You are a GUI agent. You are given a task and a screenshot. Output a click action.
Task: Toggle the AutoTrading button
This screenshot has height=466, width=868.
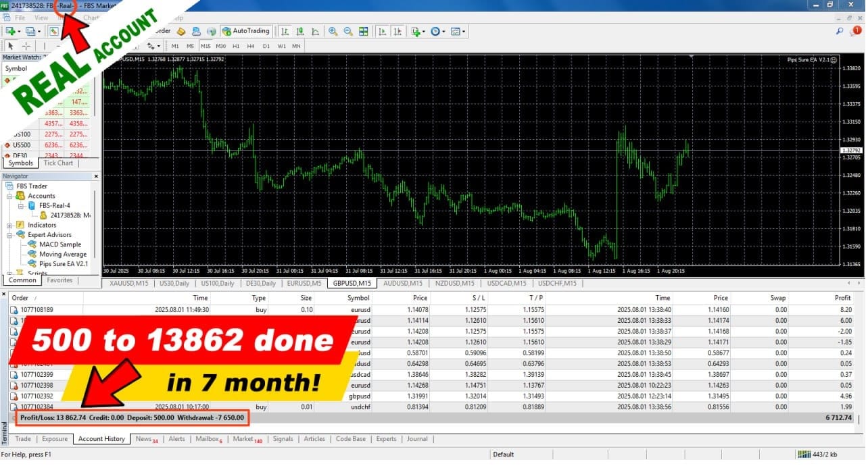click(247, 31)
